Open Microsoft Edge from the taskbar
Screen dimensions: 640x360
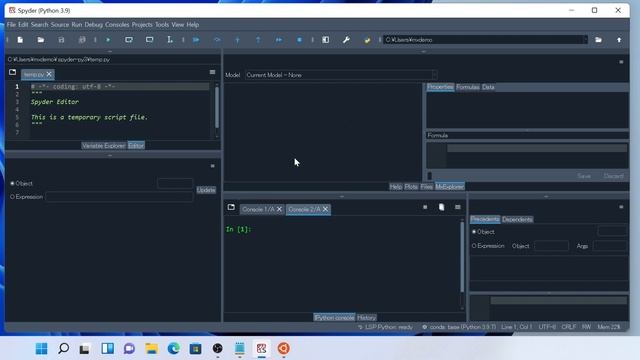[x=173, y=349]
